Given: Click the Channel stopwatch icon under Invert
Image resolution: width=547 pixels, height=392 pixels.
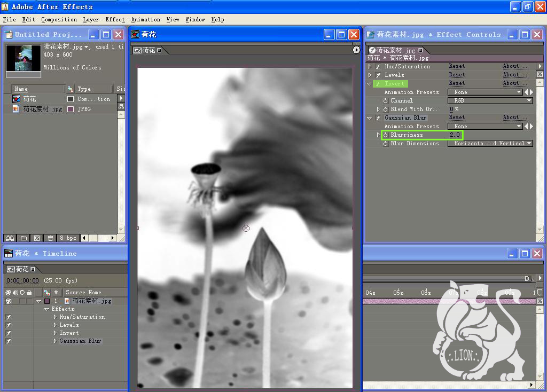Looking at the screenshot, I should click(386, 101).
